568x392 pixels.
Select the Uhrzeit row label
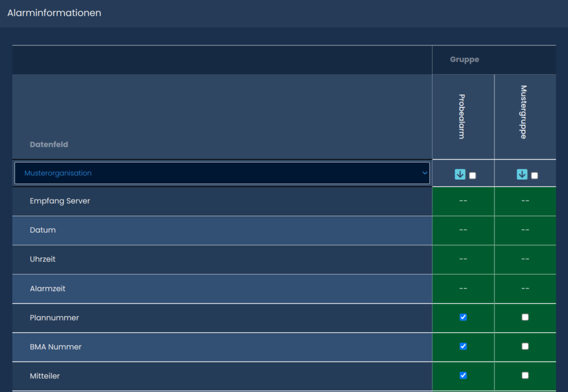click(x=43, y=259)
